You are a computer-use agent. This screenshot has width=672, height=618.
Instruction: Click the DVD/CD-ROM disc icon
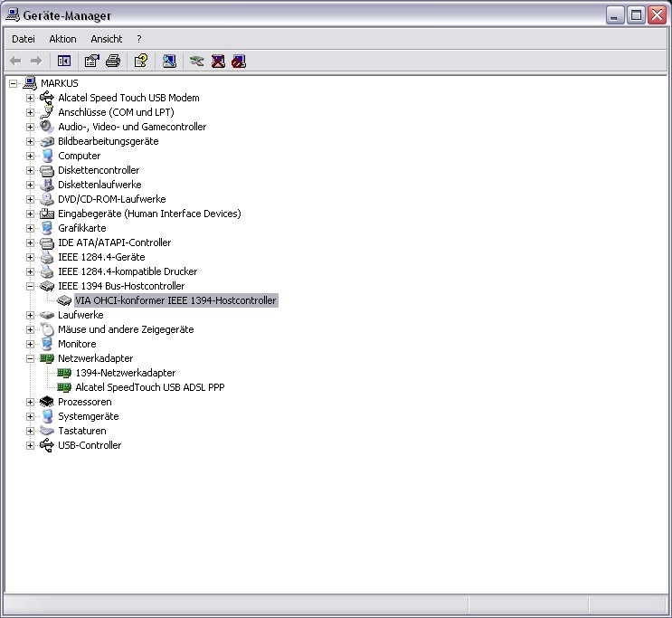pyautogui.click(x=47, y=199)
